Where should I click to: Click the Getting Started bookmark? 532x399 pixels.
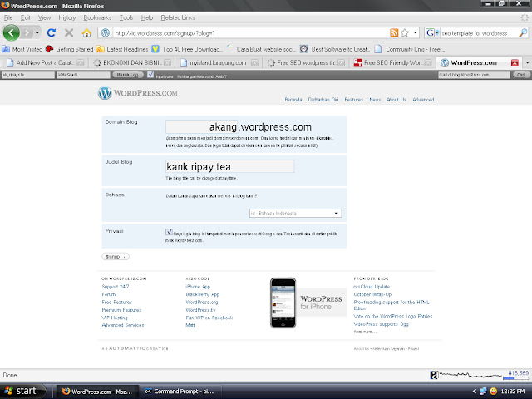coord(70,49)
